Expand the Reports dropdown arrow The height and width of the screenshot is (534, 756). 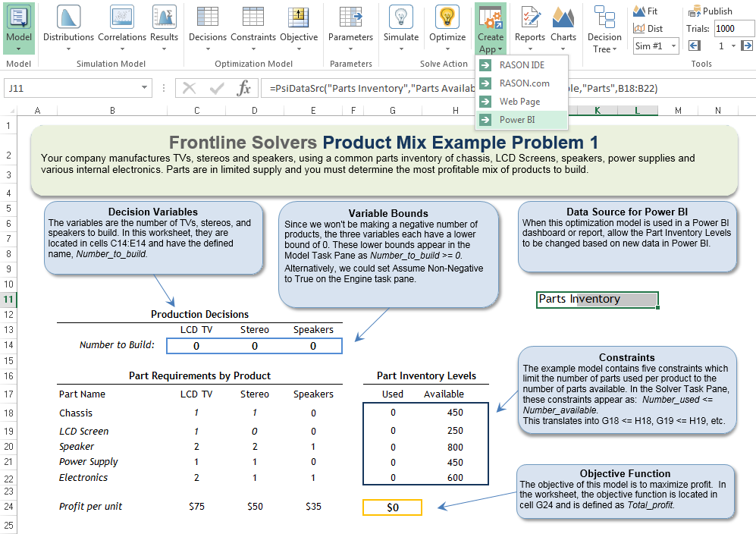tap(530, 49)
